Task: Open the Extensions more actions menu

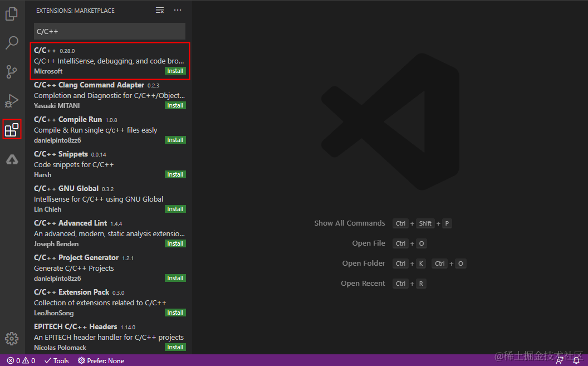Action: pos(178,11)
